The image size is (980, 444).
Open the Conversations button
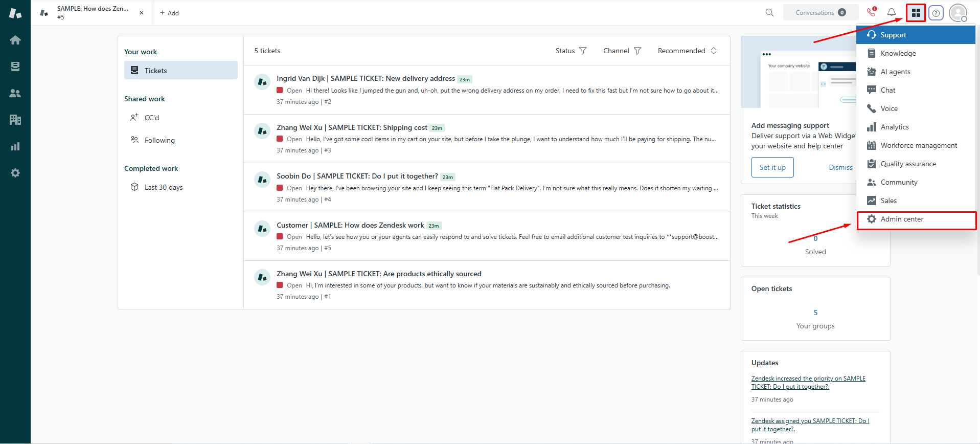click(x=821, y=13)
